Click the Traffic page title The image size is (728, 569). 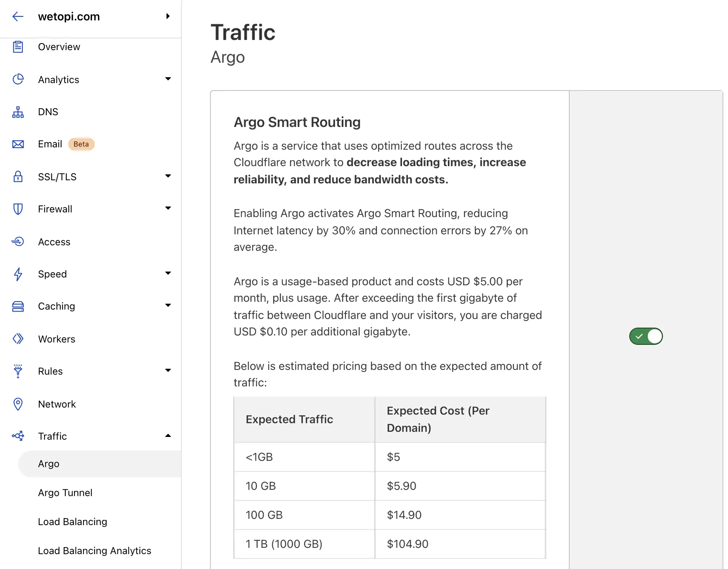point(243,32)
